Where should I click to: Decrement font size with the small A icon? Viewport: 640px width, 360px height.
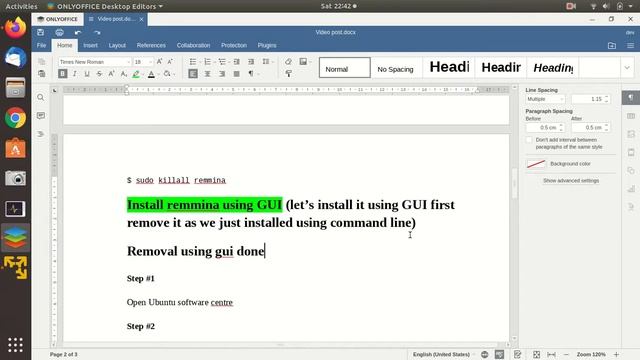click(170, 62)
